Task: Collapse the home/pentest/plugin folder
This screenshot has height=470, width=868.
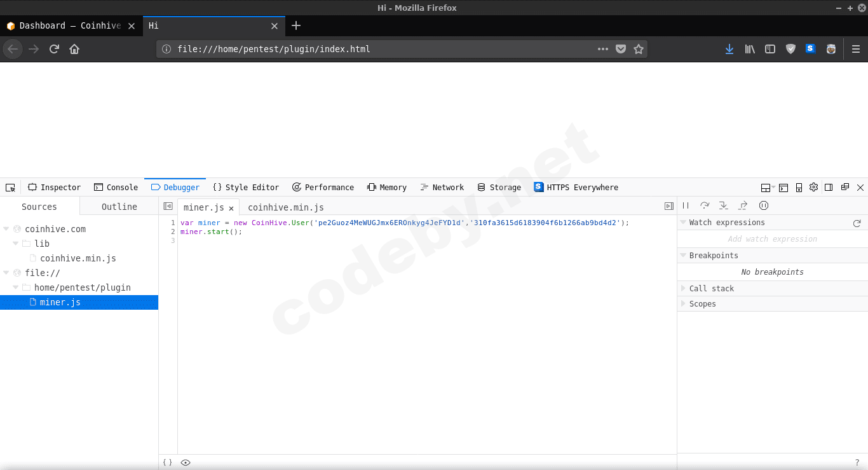Action: [16, 287]
